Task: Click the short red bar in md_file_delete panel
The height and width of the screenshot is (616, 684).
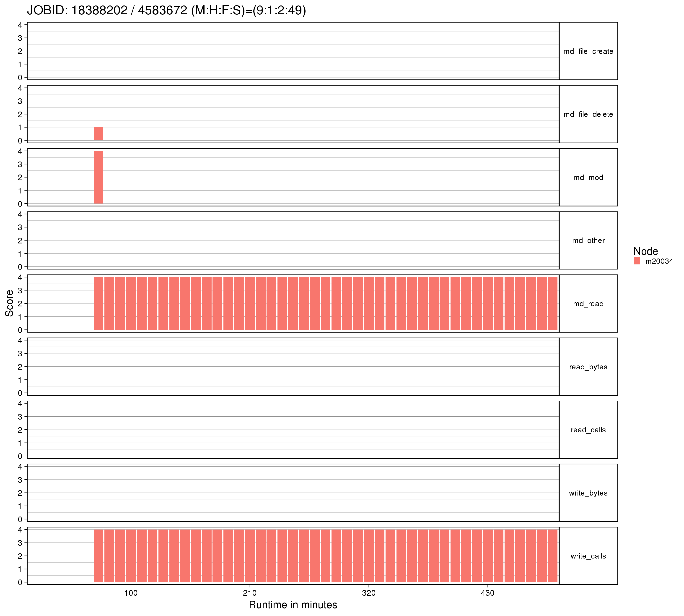Action: 98,134
